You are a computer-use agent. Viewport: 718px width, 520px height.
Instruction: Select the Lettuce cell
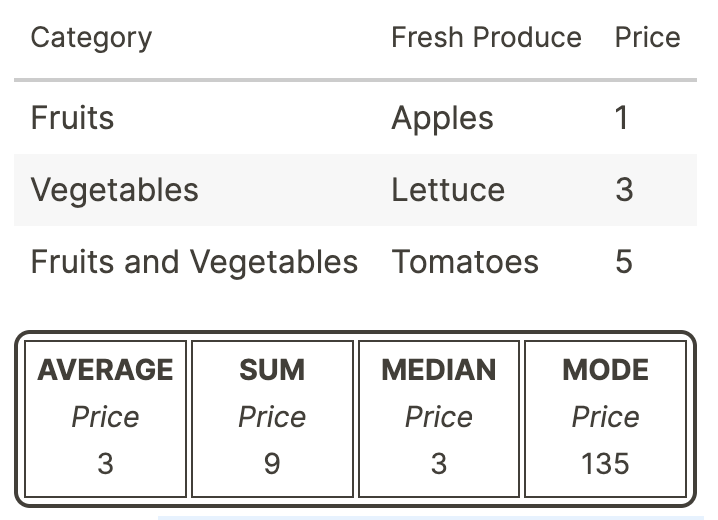click(x=448, y=190)
